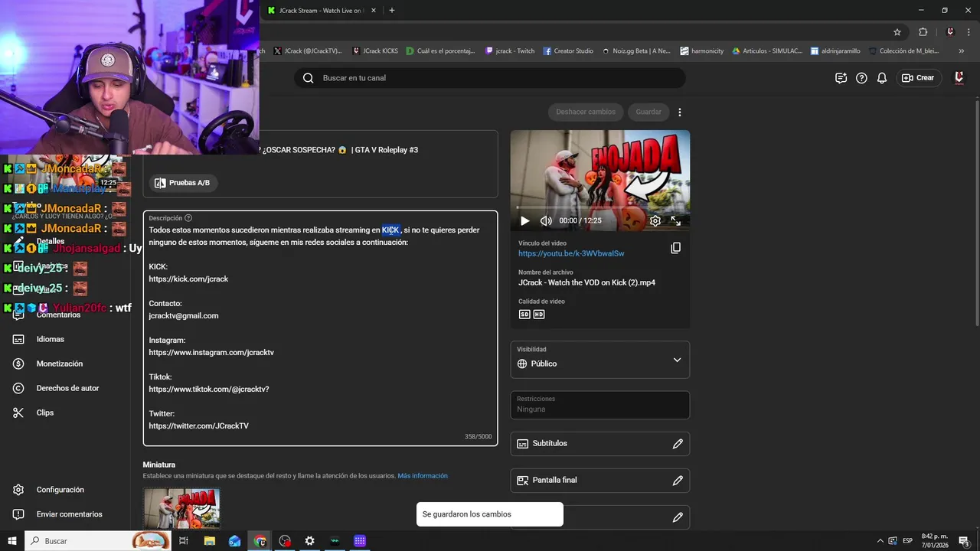Viewport: 980px width, 551px height.
Task: Click the video preview thumbnail image
Action: tap(600, 181)
